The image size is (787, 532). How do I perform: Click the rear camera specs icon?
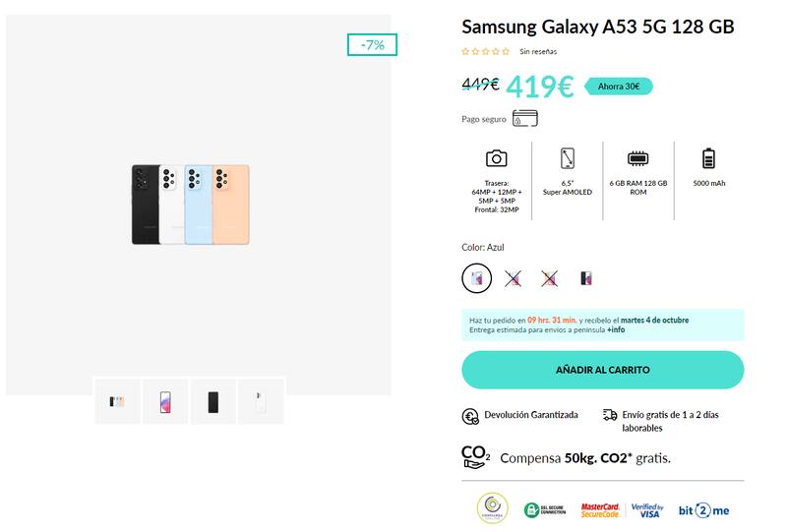497,158
